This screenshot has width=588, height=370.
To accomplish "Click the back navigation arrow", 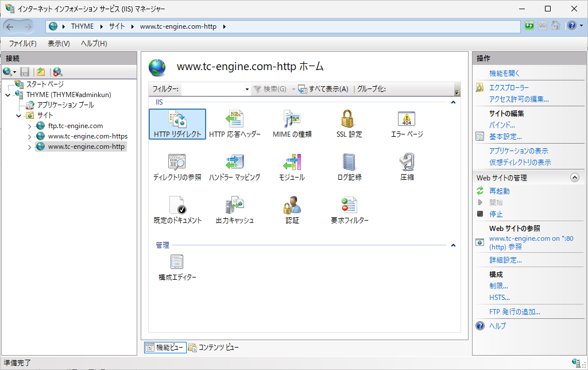I will click(x=10, y=26).
